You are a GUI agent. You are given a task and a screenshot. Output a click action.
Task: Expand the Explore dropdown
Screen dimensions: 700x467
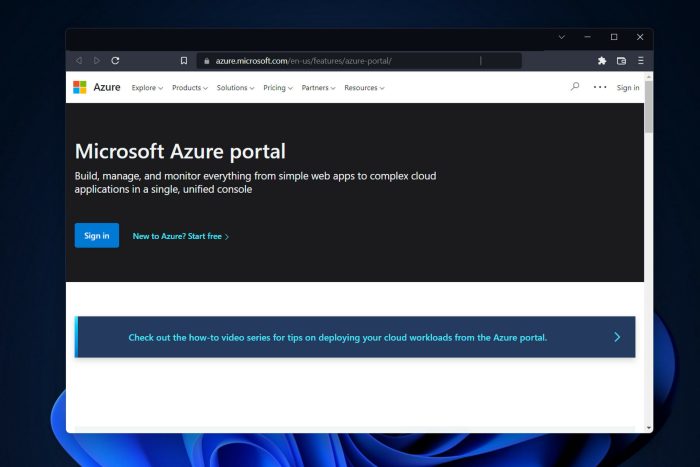coord(147,88)
